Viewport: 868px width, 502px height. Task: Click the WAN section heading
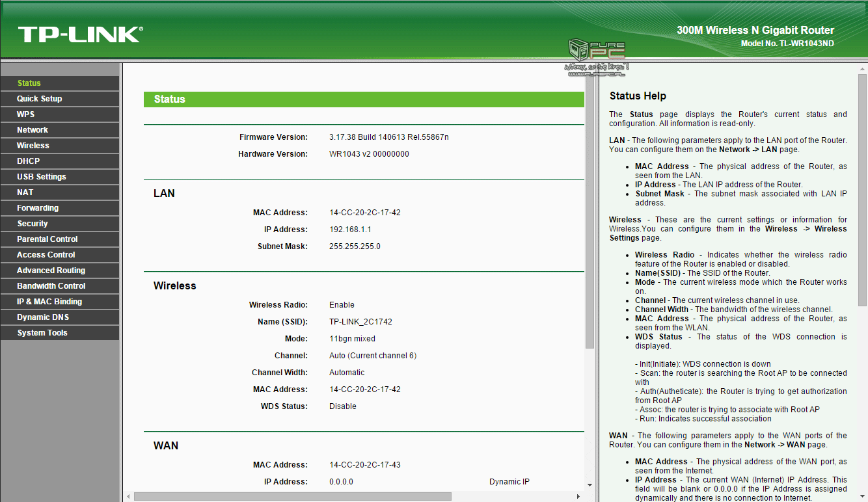pyautogui.click(x=166, y=446)
